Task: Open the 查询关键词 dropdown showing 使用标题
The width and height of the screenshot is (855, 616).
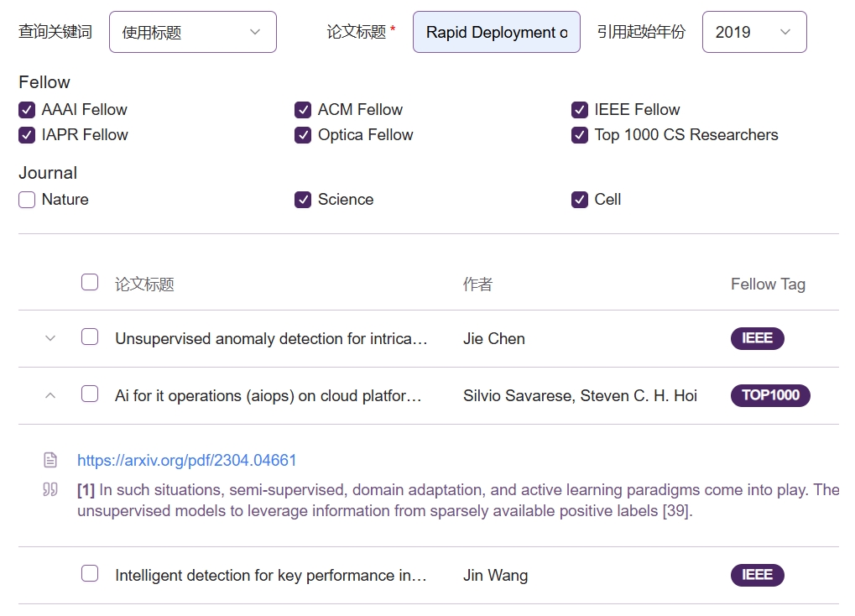Action: (192, 33)
